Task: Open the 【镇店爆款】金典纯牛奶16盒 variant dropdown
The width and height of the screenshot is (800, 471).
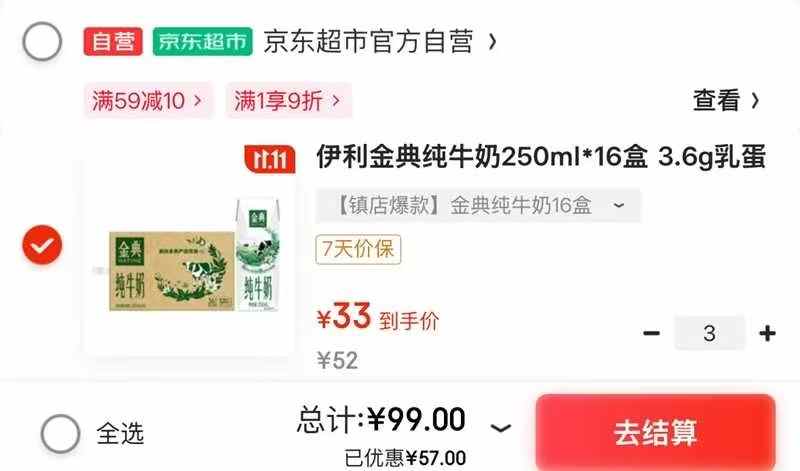Action: click(478, 206)
